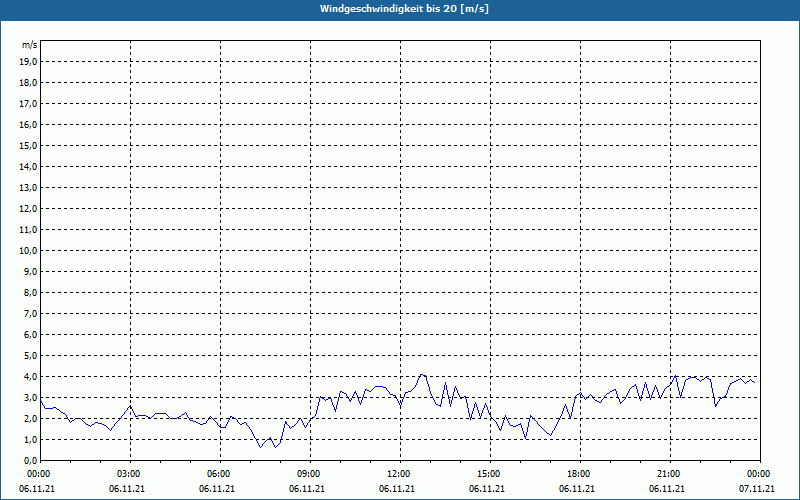Click the '1,0' y-axis label
This screenshot has width=800, height=500.
31,440
